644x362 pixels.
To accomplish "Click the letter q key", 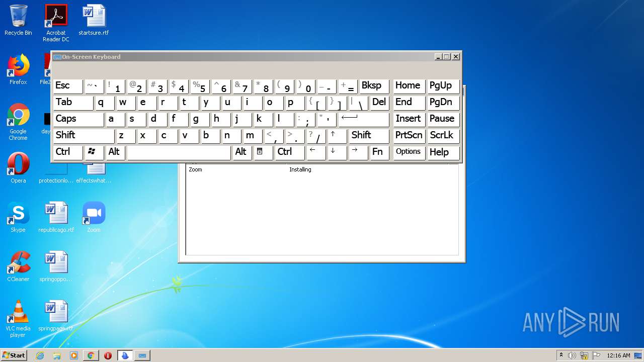I will tap(105, 102).
